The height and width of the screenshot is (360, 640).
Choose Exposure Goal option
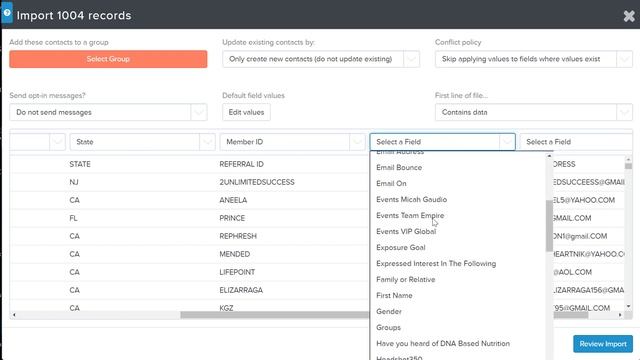click(x=400, y=247)
